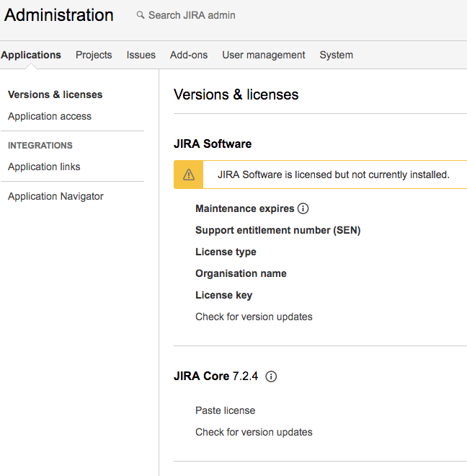Click the 'JIRA Software' section heading
The width and height of the screenshot is (467, 476).
pyautogui.click(x=213, y=144)
